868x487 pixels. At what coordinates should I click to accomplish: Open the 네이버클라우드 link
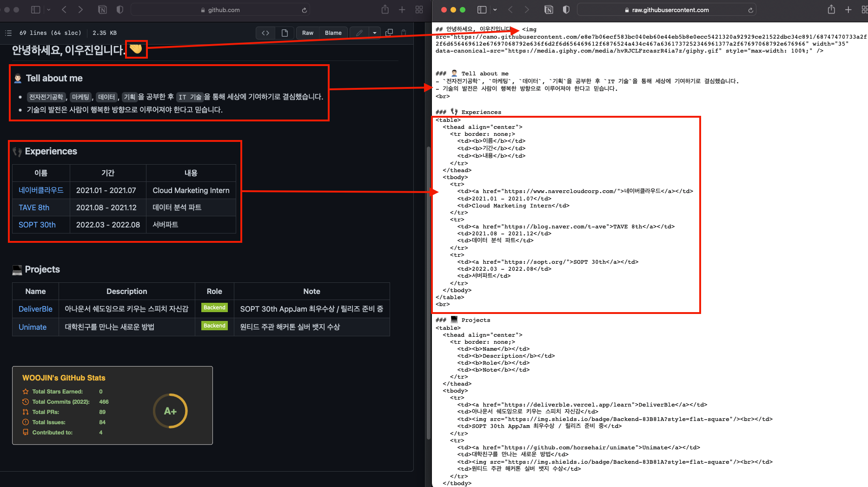click(41, 190)
